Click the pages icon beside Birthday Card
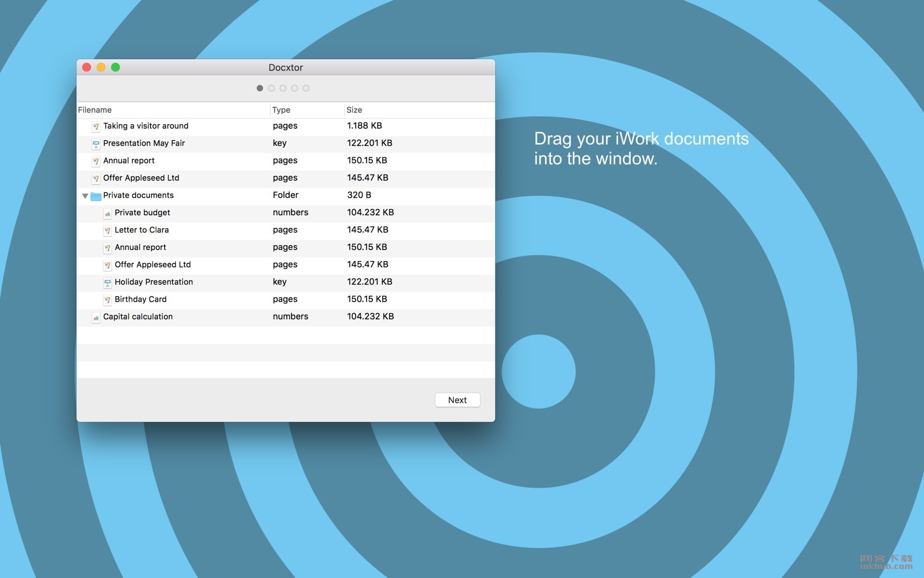The height and width of the screenshot is (578, 924). coord(107,300)
